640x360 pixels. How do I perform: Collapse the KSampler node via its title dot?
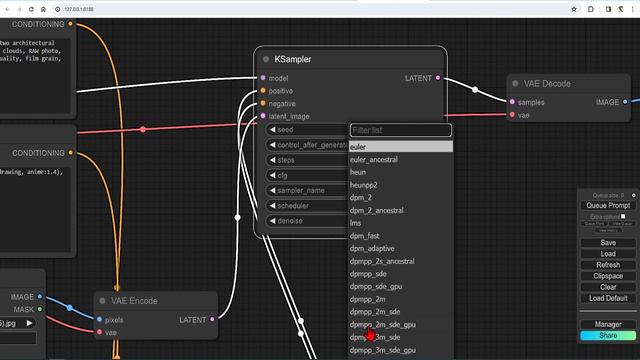(266, 59)
